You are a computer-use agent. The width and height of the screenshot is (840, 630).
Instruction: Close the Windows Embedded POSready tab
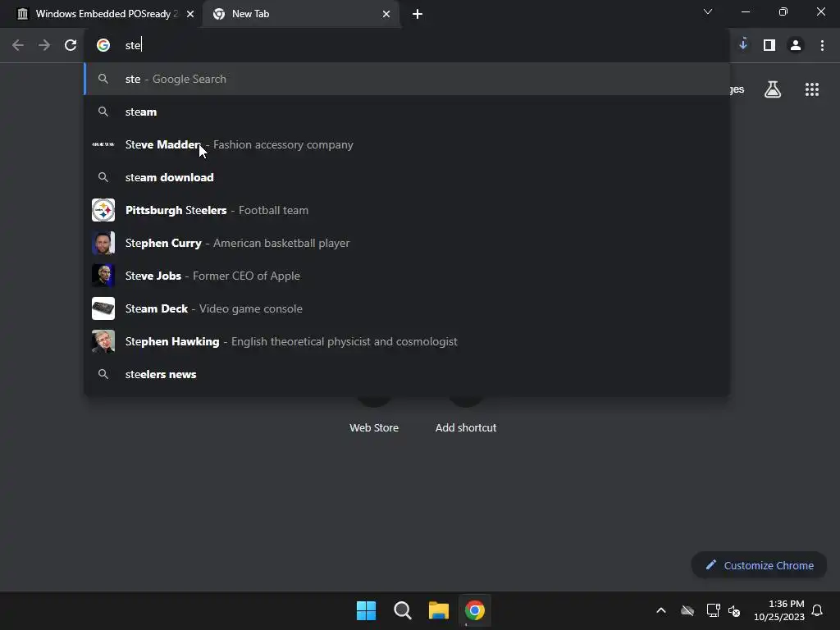(190, 14)
